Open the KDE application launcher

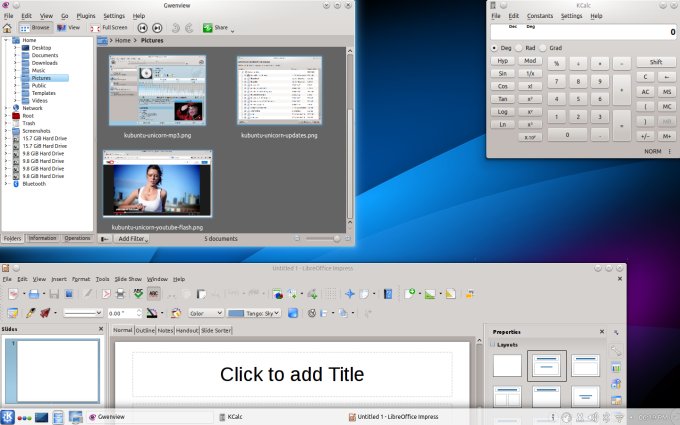[x=9, y=417]
